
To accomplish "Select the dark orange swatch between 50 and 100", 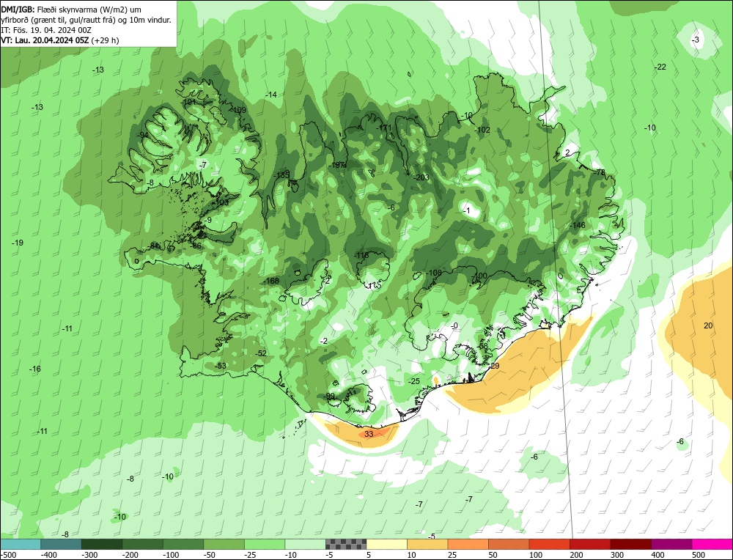I will (509, 544).
